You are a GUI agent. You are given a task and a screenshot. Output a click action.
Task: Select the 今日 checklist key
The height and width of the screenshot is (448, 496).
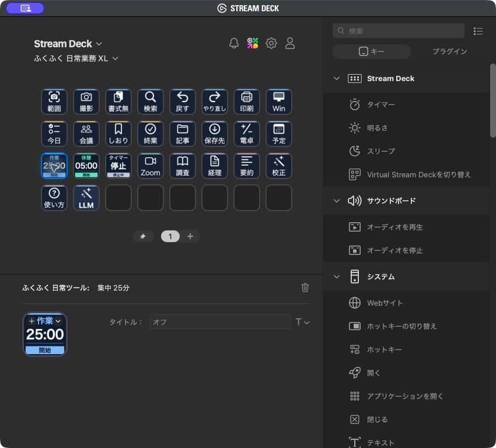click(x=54, y=134)
